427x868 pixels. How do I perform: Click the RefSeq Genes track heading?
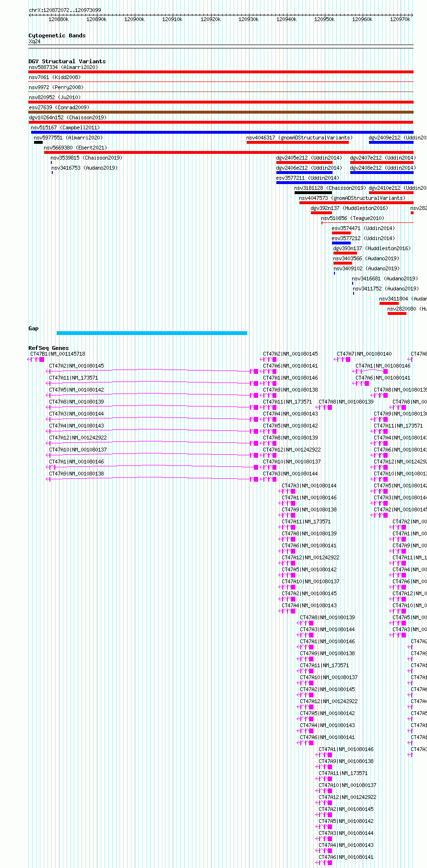[48, 348]
